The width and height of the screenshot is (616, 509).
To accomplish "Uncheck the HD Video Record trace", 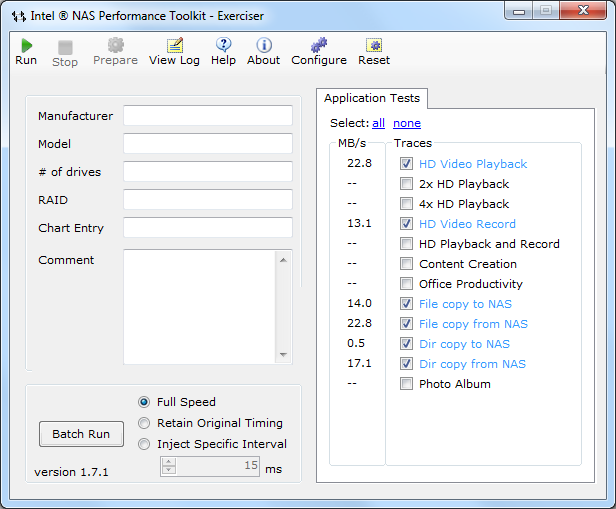I will click(x=406, y=223).
